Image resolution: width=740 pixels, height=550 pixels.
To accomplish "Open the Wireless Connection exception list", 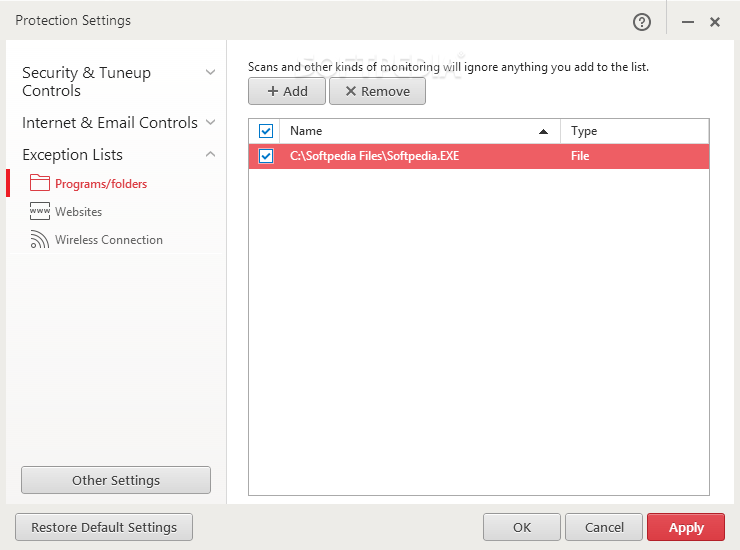I will tap(109, 239).
